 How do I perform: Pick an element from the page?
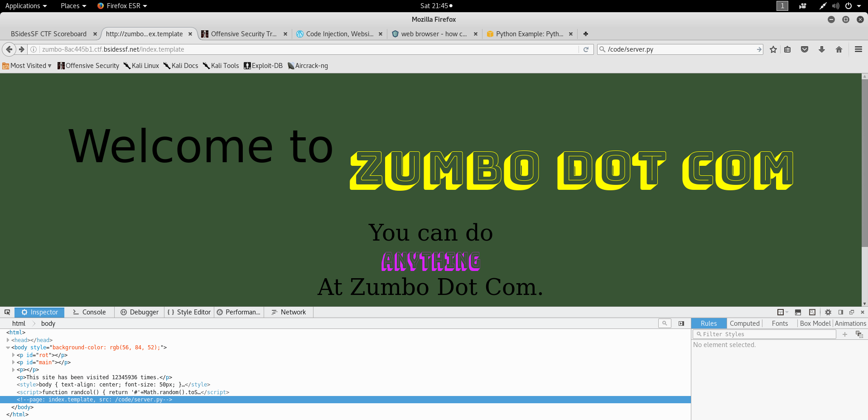coord(7,312)
